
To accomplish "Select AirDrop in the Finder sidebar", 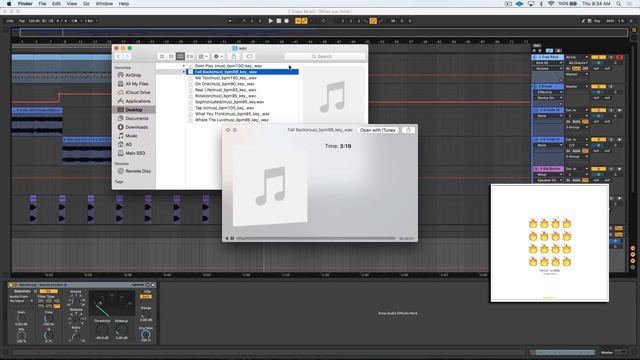I will tap(133, 75).
